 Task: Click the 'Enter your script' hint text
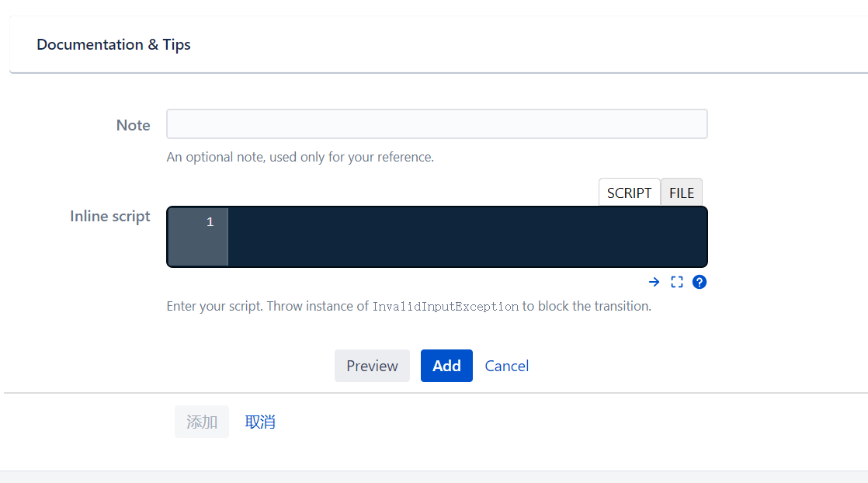[x=214, y=306]
